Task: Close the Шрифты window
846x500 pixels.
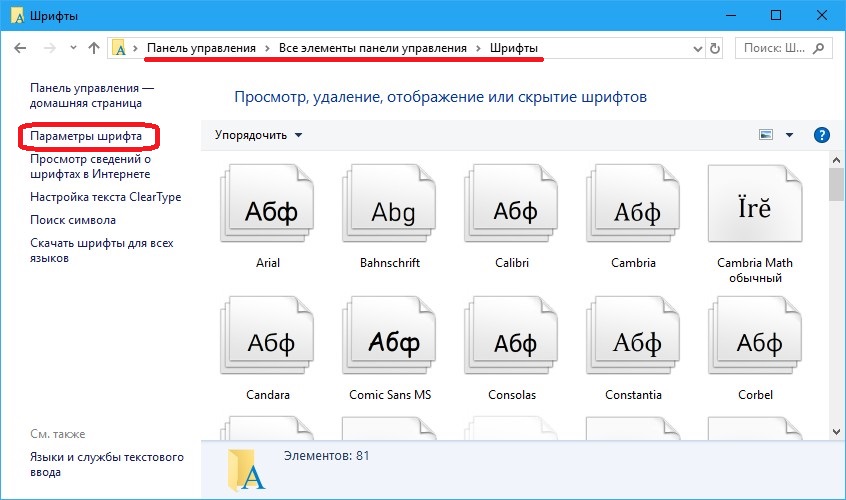Action: (x=821, y=15)
